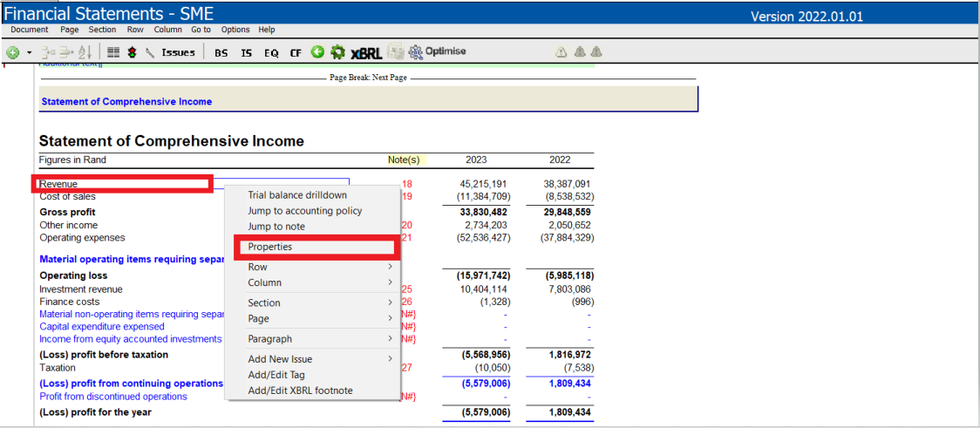Click the green gear icon in toolbar
The width and height of the screenshot is (980, 428).
pyautogui.click(x=337, y=52)
